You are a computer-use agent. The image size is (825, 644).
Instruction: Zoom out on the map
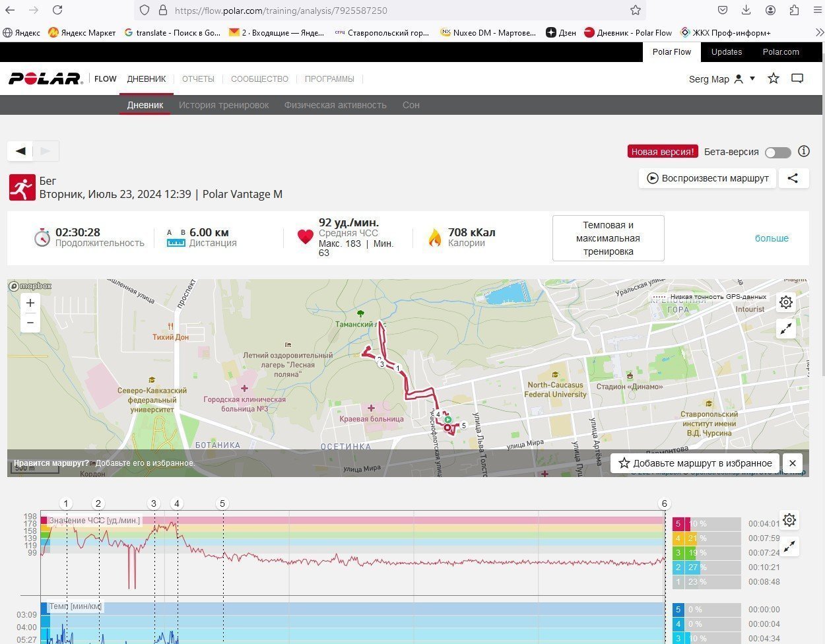pos(30,323)
